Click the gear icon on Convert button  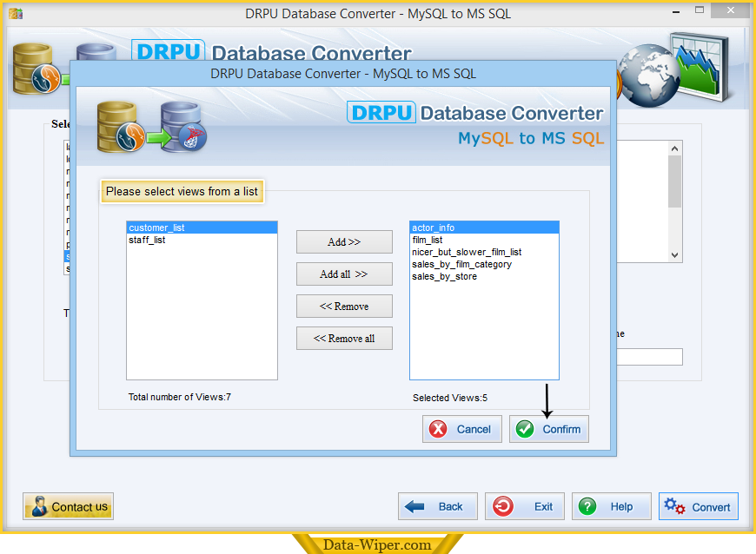coord(673,506)
